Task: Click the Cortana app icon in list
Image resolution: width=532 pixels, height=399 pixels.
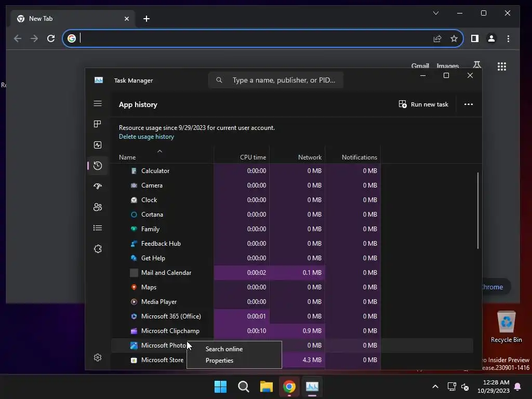Action: point(134,215)
